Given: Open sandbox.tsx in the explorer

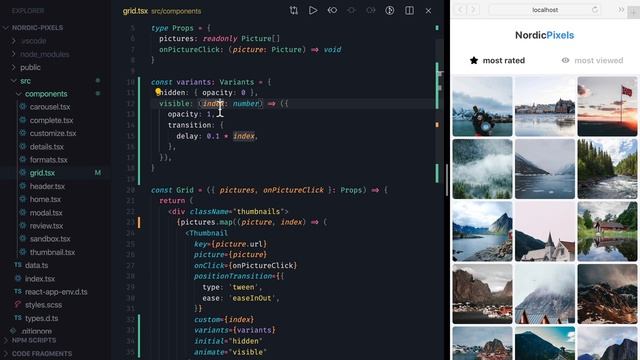Looking at the screenshot, I should coord(50,239).
